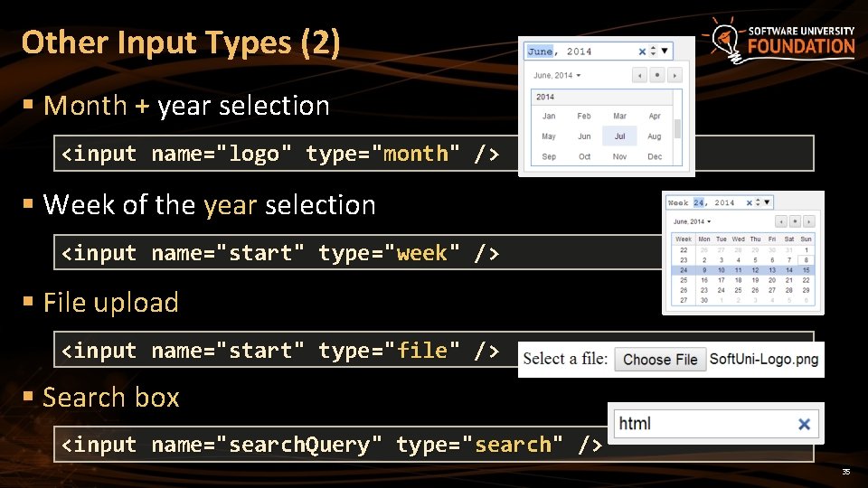Clear the month field with the X icon
Image resolution: width=868 pixels, height=488 pixels.
pyautogui.click(x=642, y=52)
